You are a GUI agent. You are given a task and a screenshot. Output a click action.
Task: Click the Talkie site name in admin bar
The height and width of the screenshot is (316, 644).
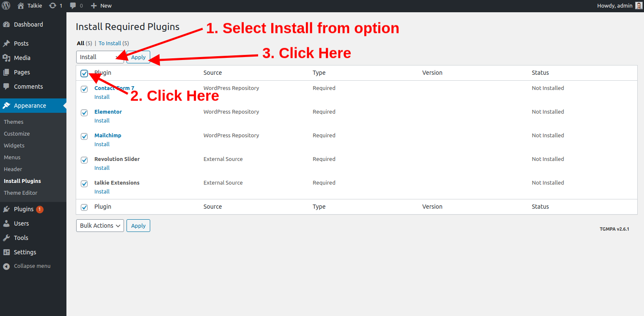[x=35, y=6]
